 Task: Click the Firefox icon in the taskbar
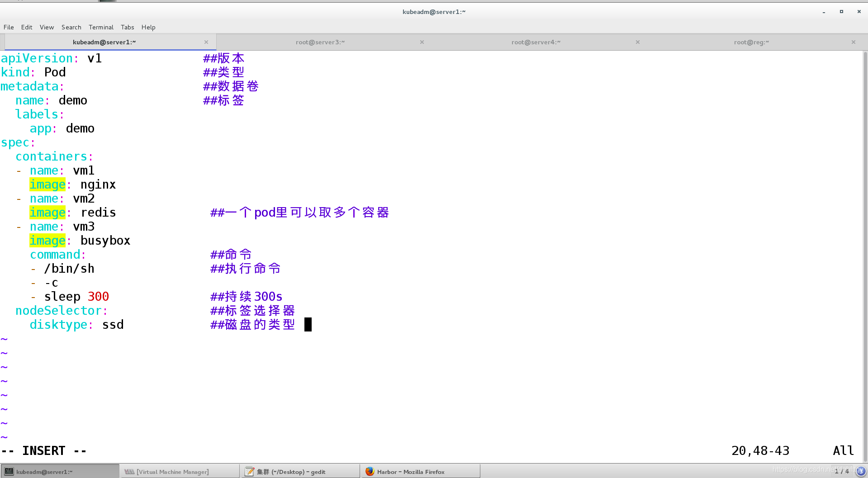pyautogui.click(x=370, y=472)
